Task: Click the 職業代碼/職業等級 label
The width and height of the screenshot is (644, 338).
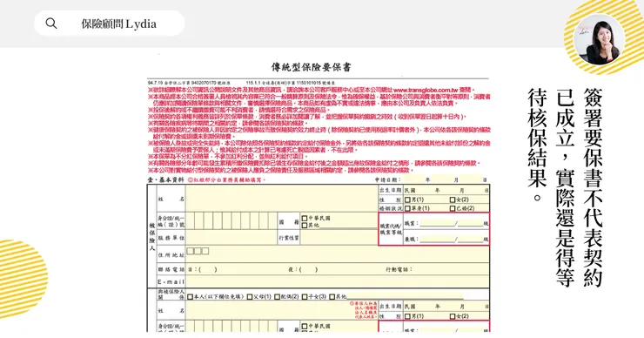Action: (x=391, y=229)
